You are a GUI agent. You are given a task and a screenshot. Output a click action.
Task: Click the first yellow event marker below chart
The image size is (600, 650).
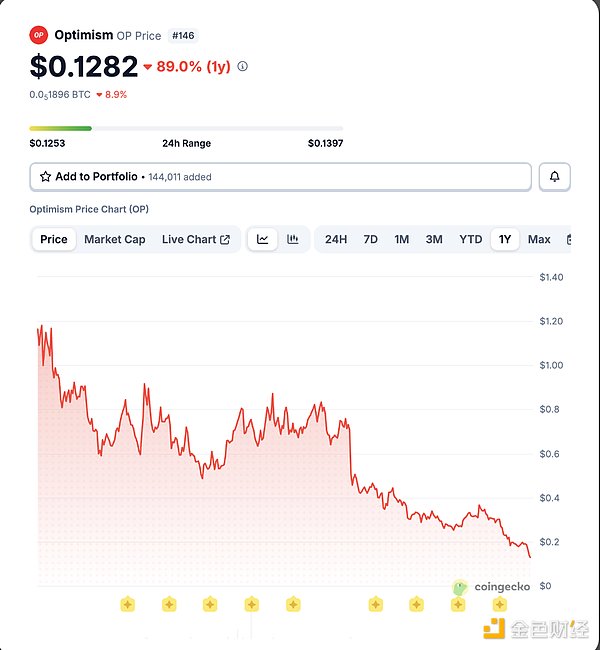pos(127,604)
